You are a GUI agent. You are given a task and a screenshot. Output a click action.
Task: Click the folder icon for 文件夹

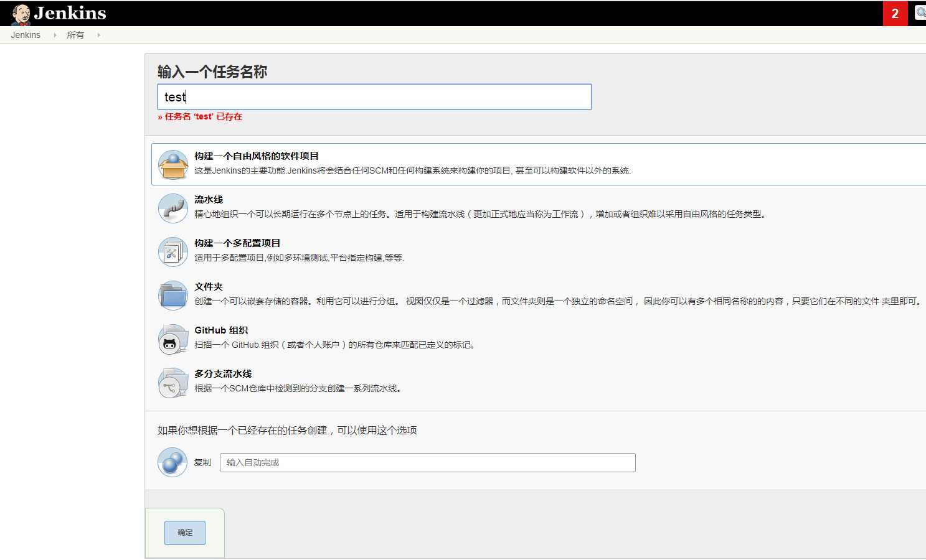tap(173, 296)
